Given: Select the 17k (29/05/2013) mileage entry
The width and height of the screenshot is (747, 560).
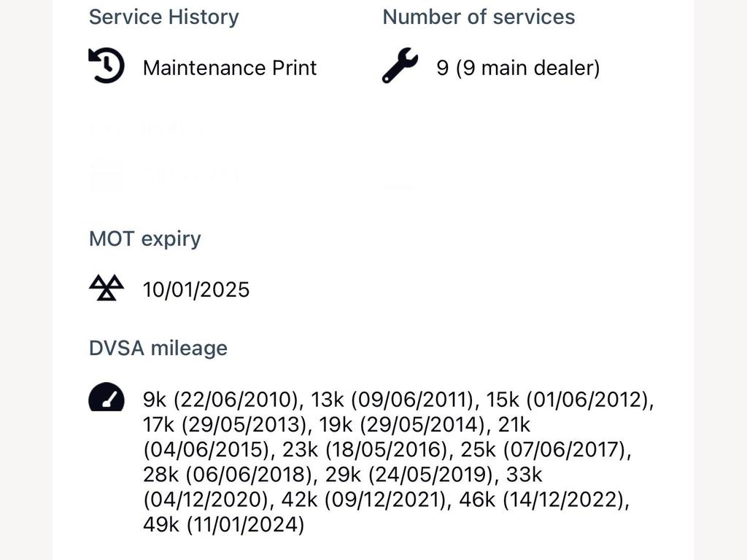Looking at the screenshot, I should (225, 425).
